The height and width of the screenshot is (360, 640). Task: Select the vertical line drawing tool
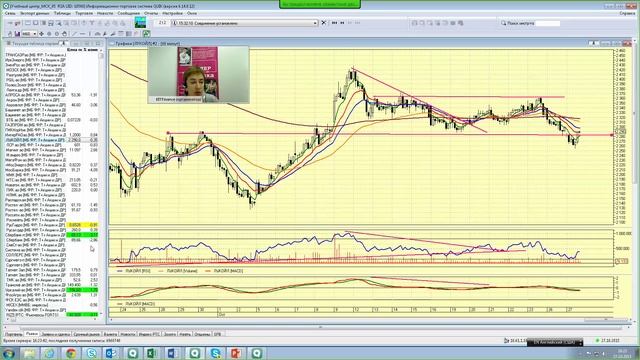click(x=89, y=33)
